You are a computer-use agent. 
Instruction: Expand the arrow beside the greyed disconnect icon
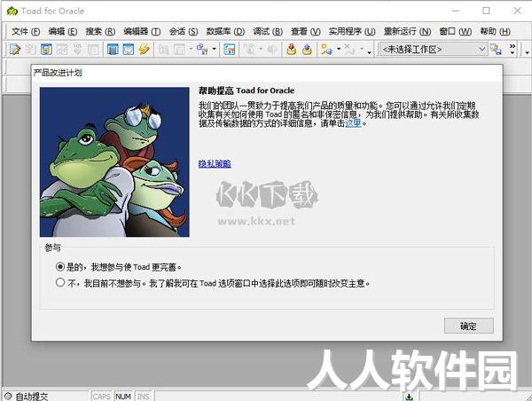(x=362, y=49)
